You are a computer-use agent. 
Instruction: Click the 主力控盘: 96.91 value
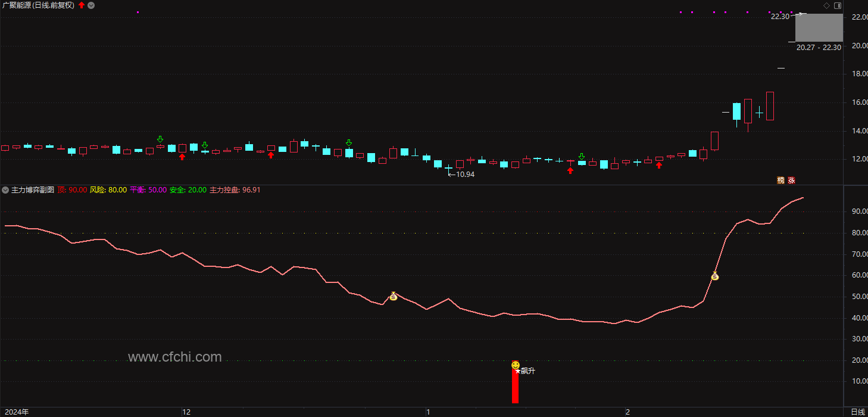click(235, 190)
